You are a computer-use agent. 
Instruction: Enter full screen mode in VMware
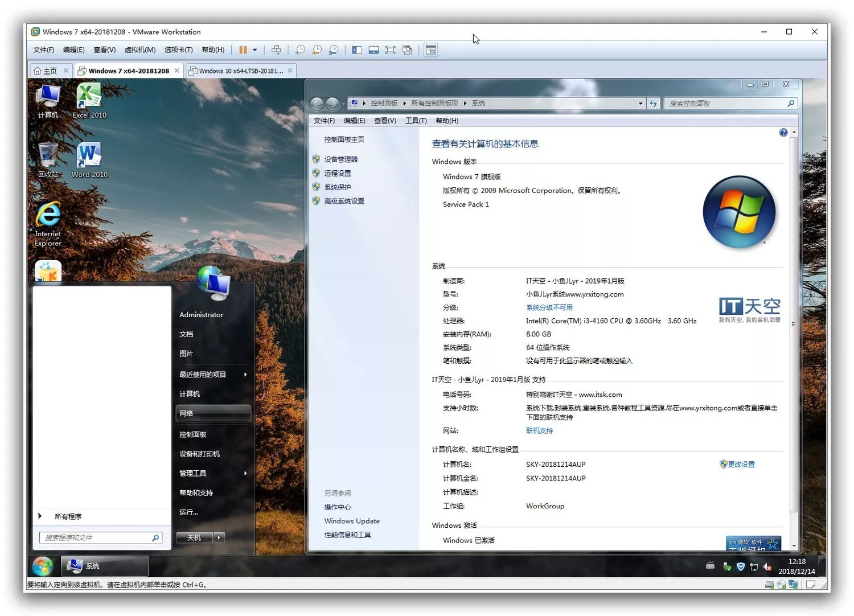point(390,50)
